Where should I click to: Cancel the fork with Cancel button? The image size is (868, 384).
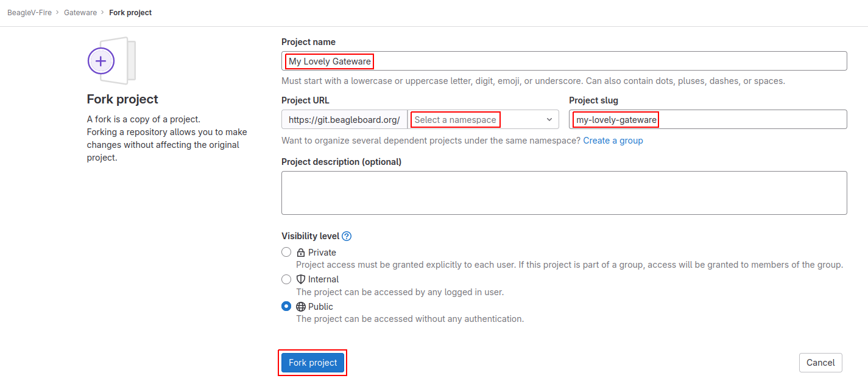[820, 363]
